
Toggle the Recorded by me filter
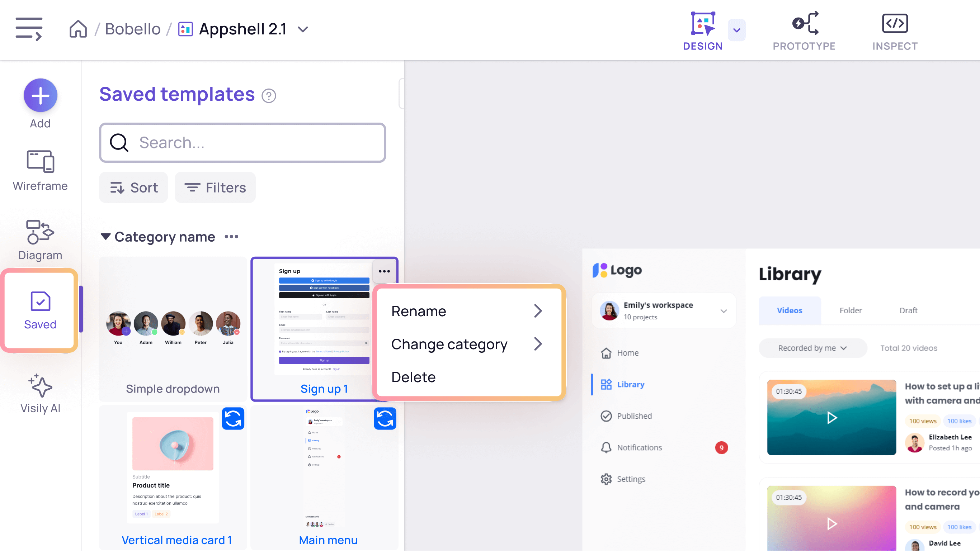[811, 347]
